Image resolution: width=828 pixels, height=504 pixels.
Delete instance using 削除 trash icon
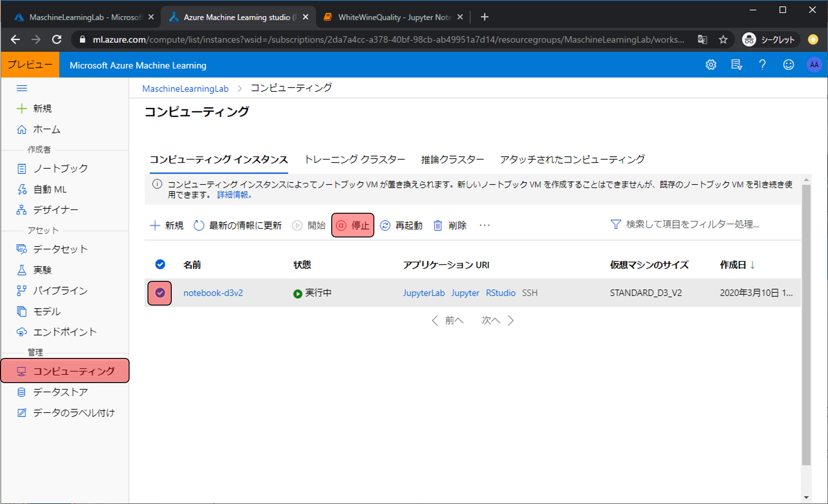click(450, 225)
